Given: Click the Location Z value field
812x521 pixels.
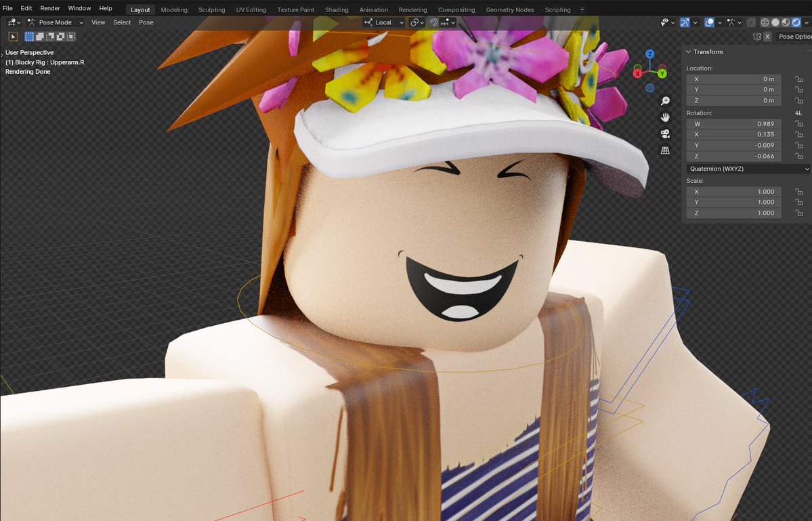Looking at the screenshot, I should [733, 100].
